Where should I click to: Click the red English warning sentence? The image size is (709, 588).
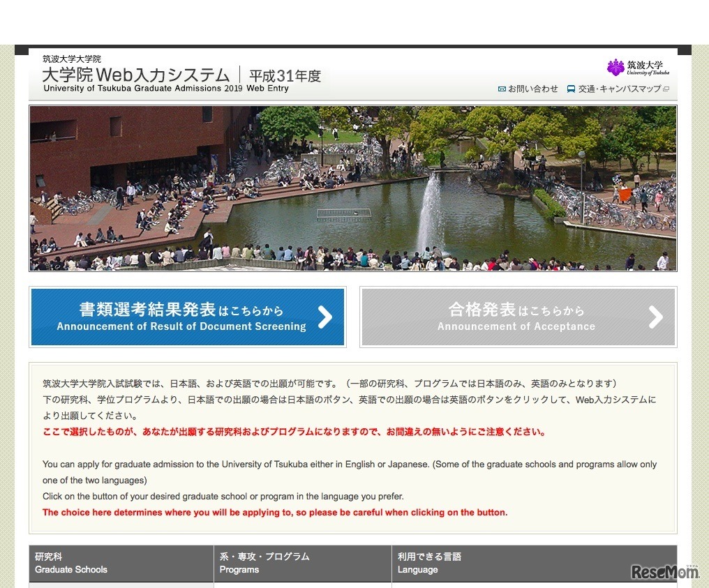click(x=275, y=512)
